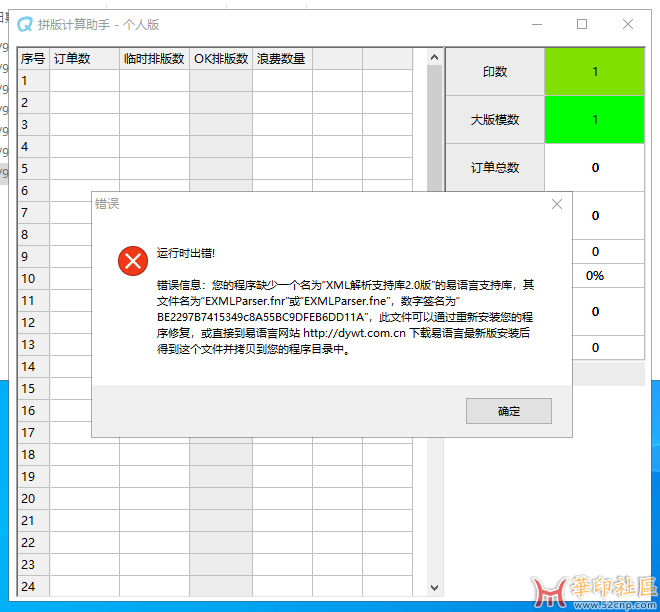
Task: Click the 临时排版数 column header
Action: coord(154,59)
